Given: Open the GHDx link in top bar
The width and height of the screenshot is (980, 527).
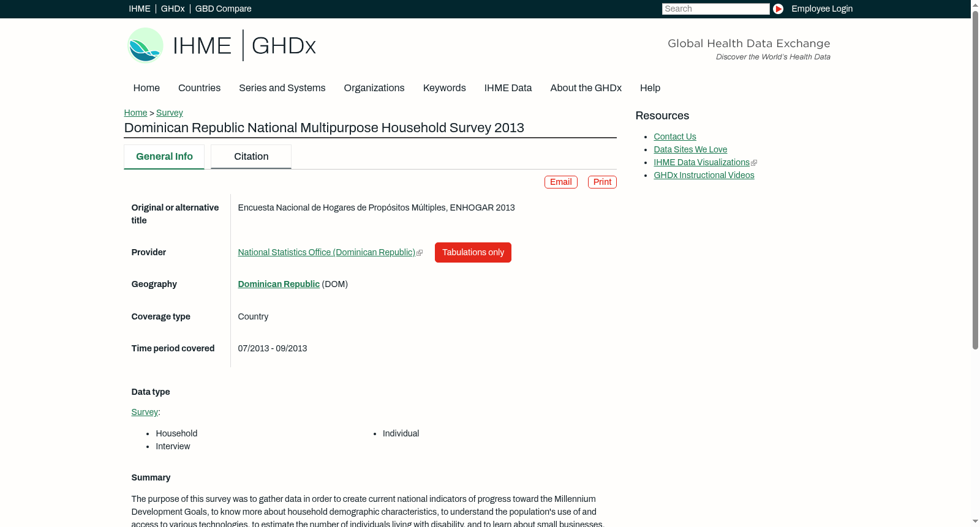Looking at the screenshot, I should pyautogui.click(x=173, y=9).
